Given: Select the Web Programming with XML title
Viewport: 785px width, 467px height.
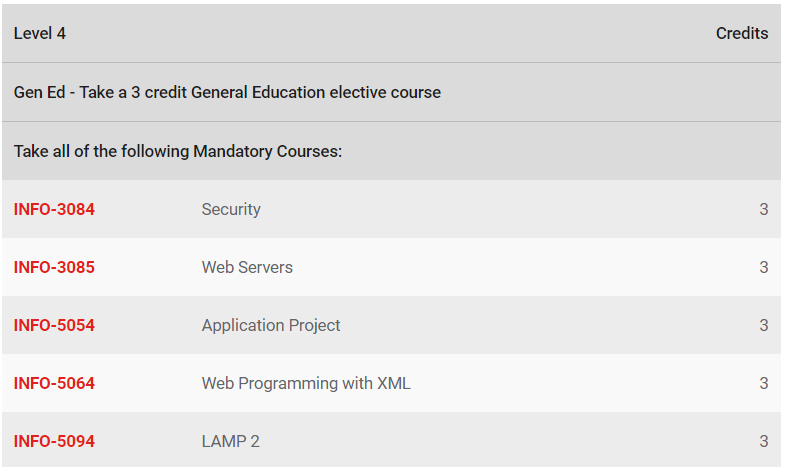Looking at the screenshot, I should pyautogui.click(x=306, y=383).
